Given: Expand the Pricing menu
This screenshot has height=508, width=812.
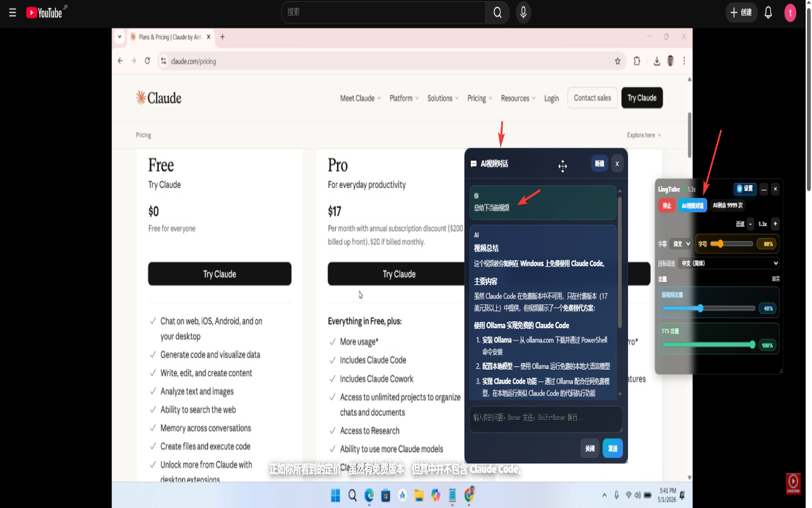Looking at the screenshot, I should click(x=480, y=98).
